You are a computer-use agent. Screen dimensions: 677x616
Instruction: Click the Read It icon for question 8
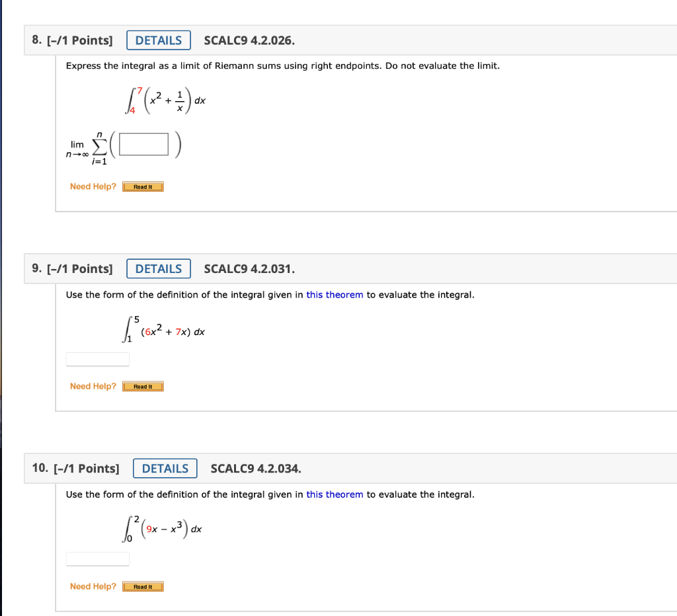tap(143, 186)
